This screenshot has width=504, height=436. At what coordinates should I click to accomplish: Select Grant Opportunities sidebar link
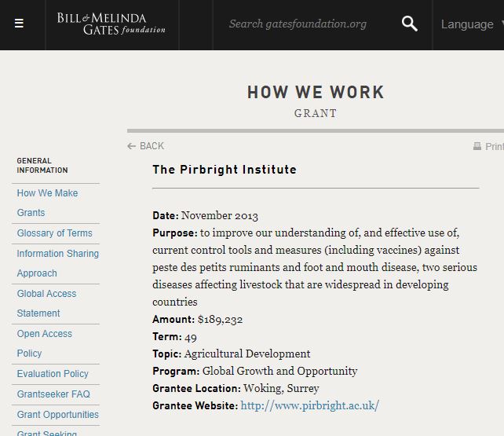click(57, 415)
